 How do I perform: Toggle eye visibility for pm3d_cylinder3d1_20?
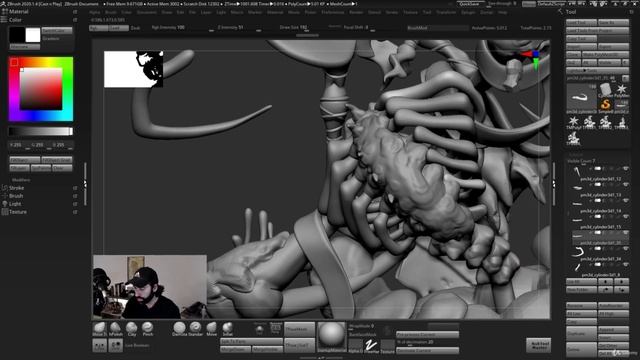click(x=625, y=233)
